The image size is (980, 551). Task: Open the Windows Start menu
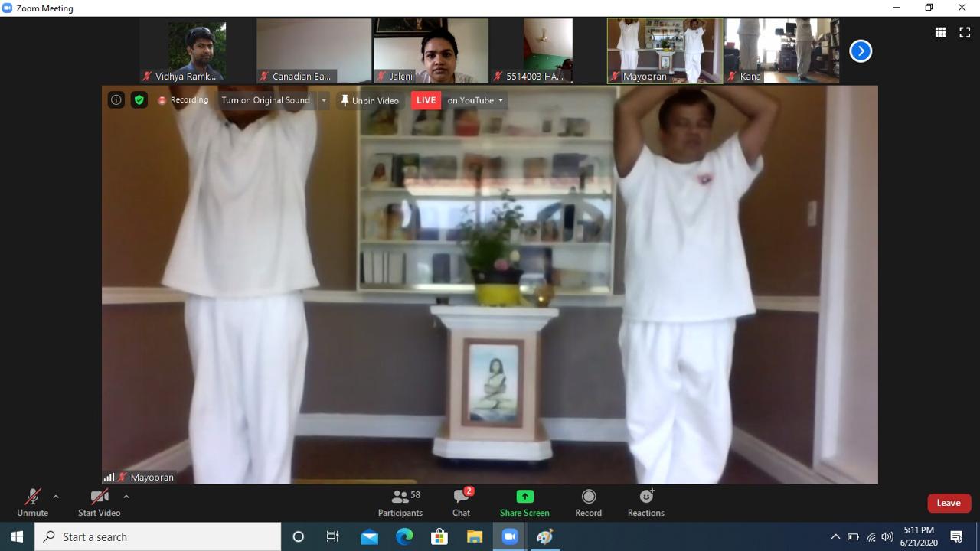tap(17, 536)
